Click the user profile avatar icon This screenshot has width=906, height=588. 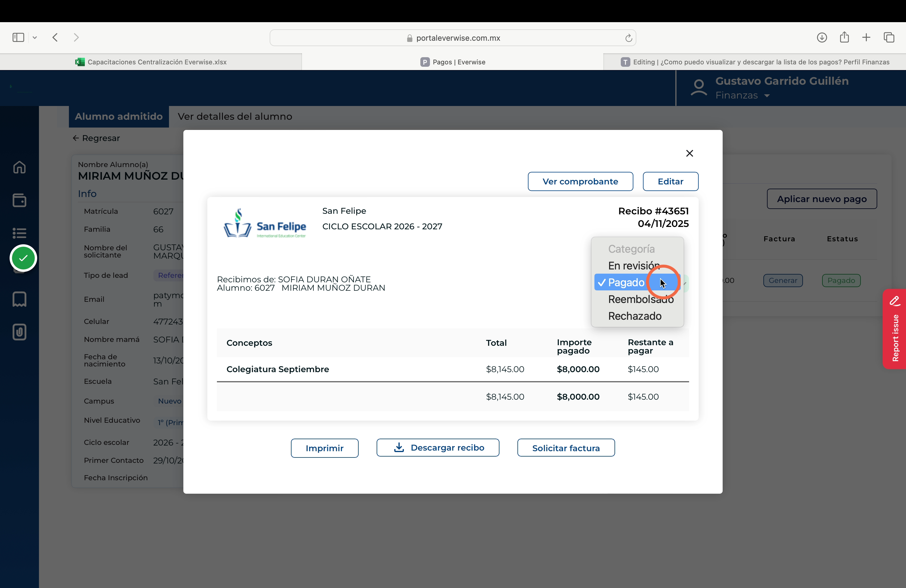point(699,88)
